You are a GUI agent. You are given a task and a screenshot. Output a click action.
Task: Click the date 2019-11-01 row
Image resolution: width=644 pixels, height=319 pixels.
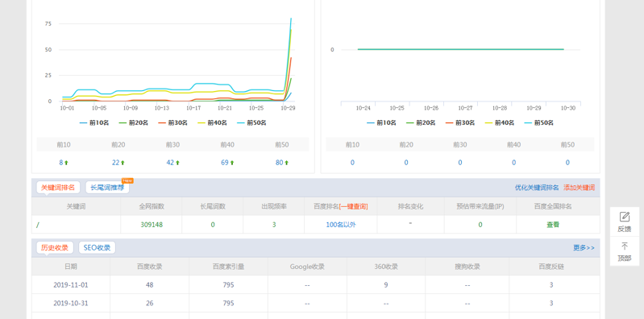(x=71, y=285)
